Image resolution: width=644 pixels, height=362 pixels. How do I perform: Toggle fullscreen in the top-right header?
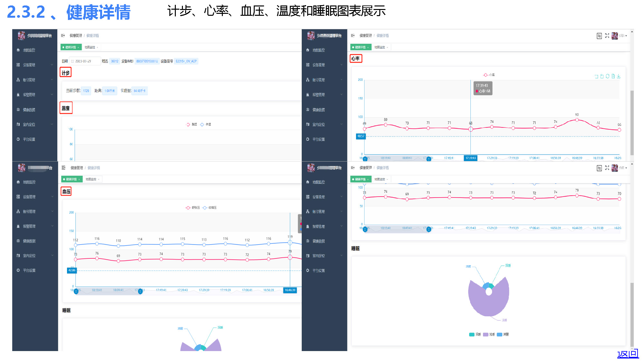[607, 36]
